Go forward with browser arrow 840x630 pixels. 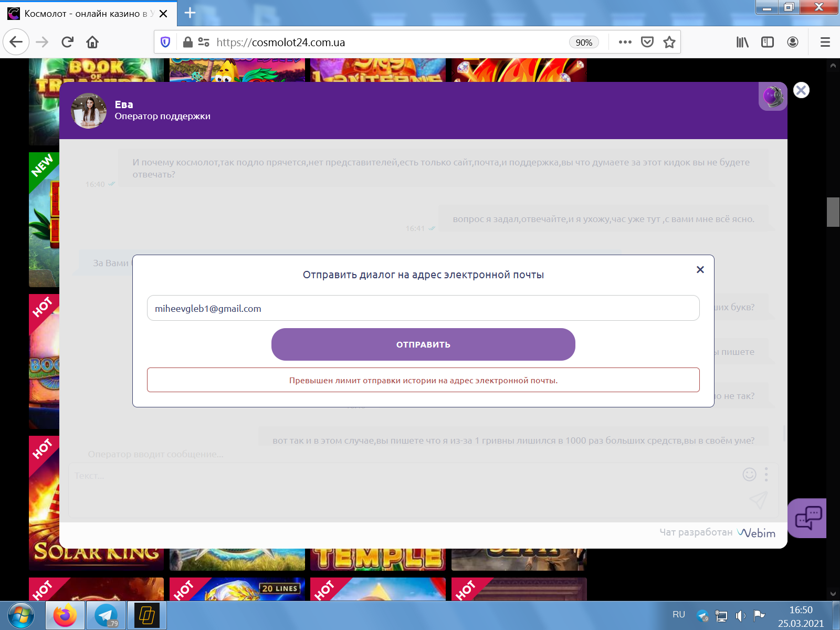tap(42, 42)
